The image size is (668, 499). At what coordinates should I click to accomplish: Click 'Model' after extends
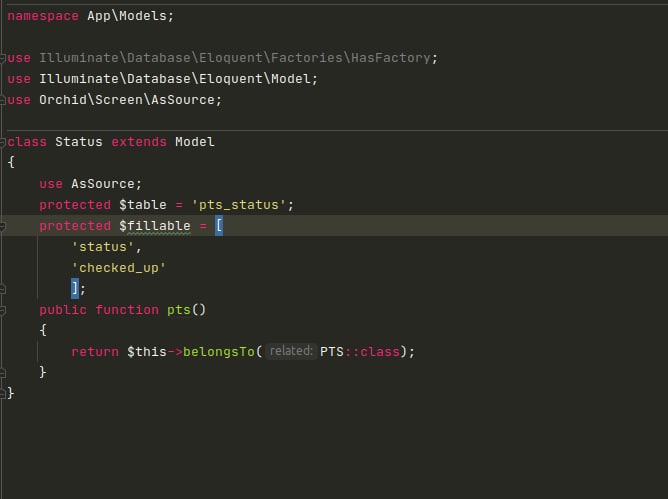(195, 141)
